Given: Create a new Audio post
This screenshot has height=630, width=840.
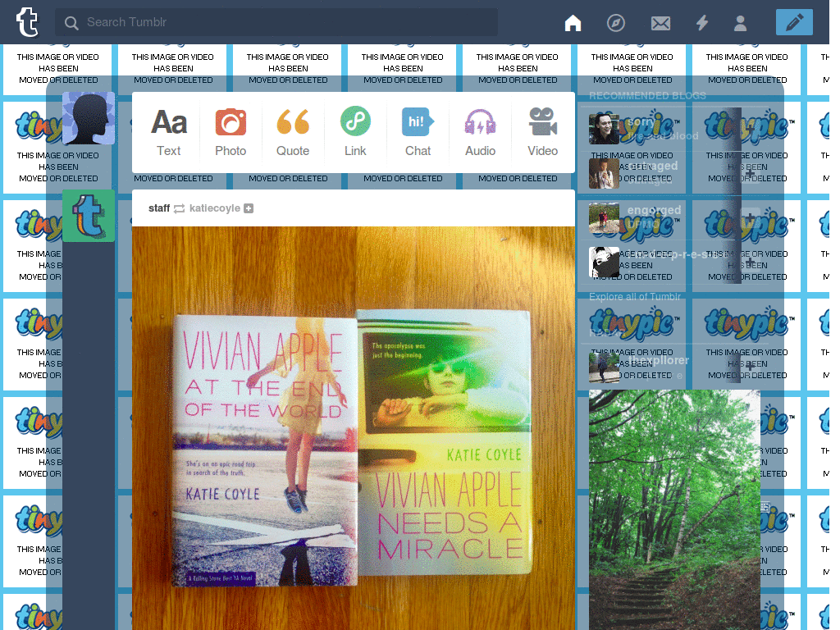Looking at the screenshot, I should pyautogui.click(x=480, y=132).
